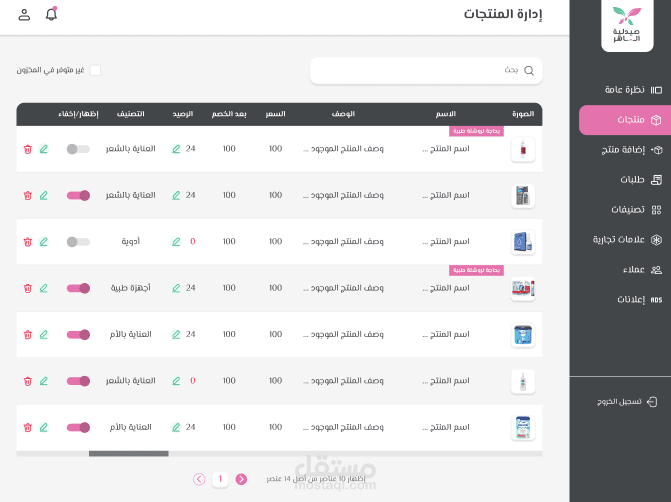
Task: Edit the أجهزة طبية product row
Action: coord(44,288)
